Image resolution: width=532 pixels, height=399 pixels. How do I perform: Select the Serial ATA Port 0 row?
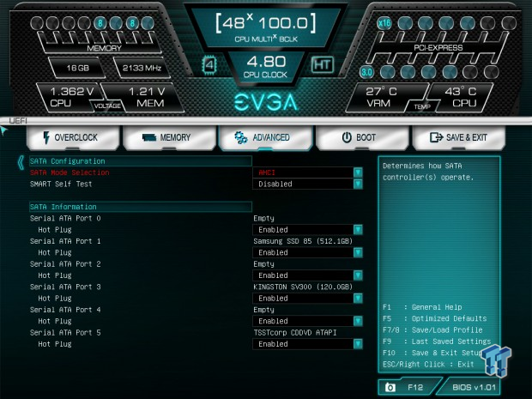(x=65, y=218)
